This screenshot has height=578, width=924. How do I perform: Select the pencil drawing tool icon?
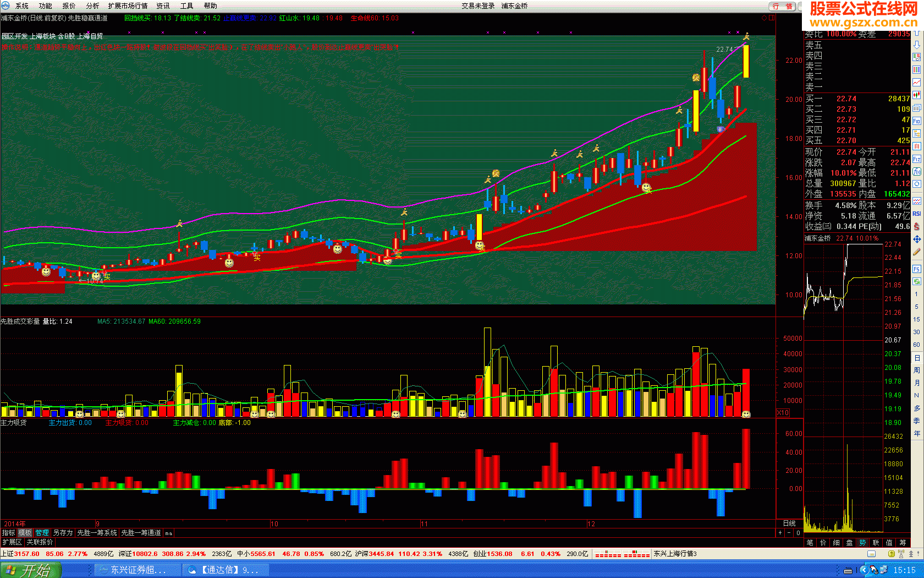click(917, 252)
